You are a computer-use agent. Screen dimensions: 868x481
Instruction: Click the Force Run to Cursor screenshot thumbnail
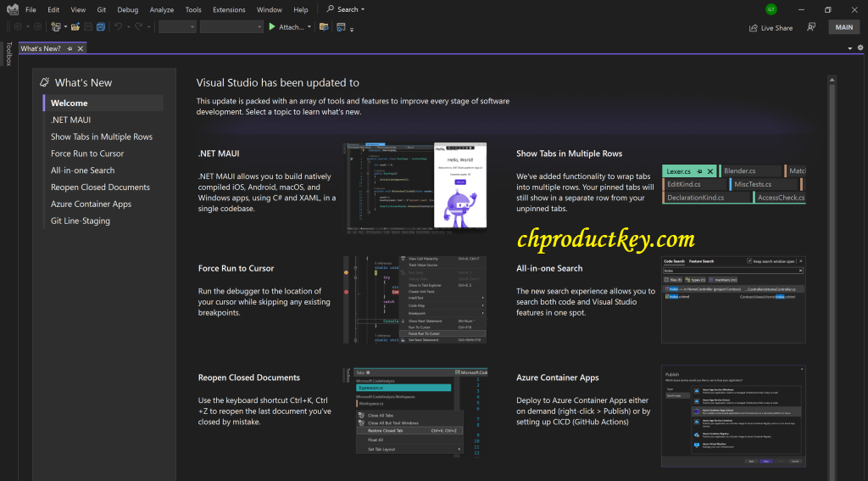point(415,299)
